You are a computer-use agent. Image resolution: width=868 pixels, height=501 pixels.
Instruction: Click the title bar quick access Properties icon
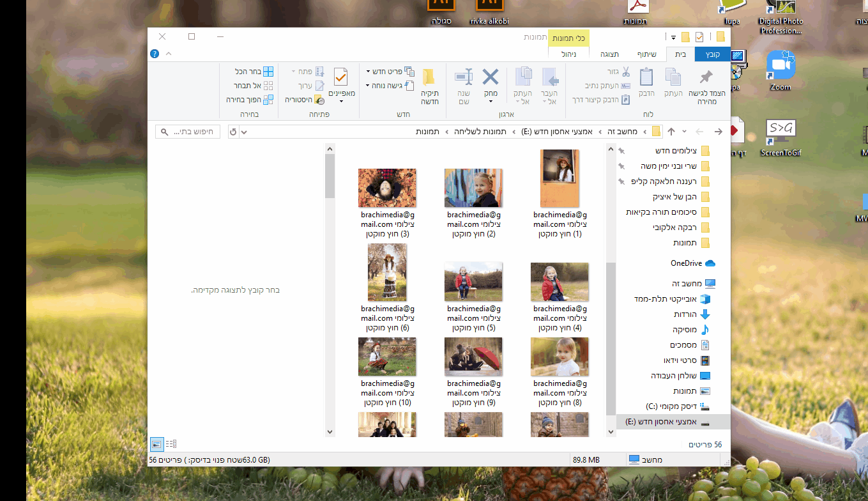(x=699, y=36)
